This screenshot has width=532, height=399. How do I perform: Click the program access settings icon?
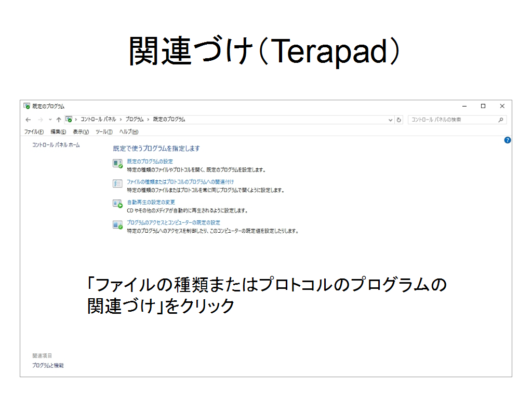[x=117, y=224]
